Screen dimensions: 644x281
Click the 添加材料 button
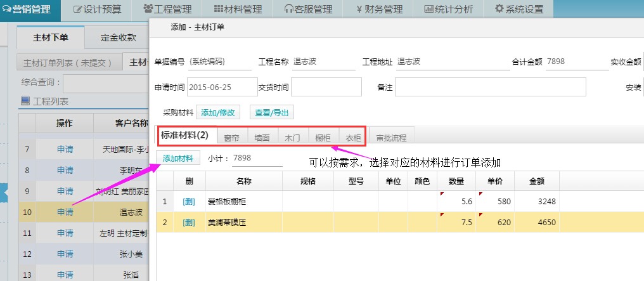click(179, 158)
